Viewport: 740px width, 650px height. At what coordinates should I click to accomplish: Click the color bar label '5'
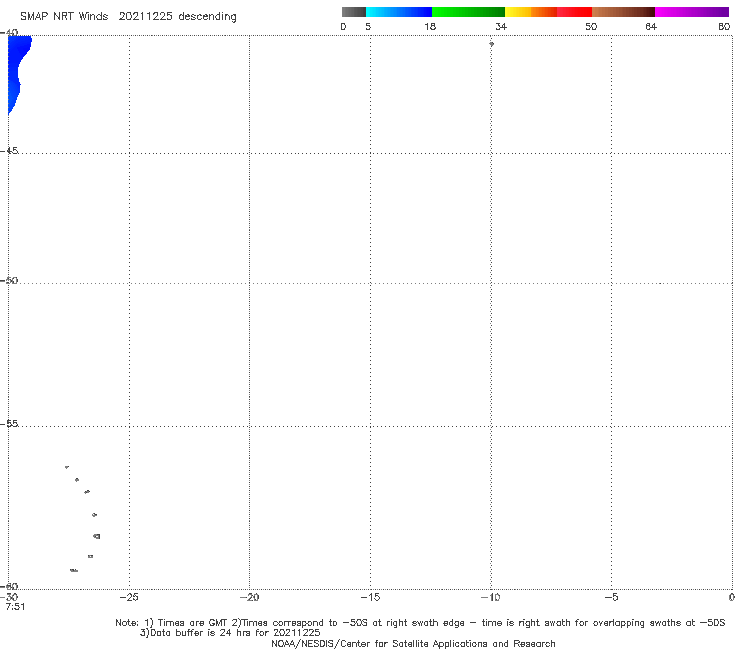[368, 27]
